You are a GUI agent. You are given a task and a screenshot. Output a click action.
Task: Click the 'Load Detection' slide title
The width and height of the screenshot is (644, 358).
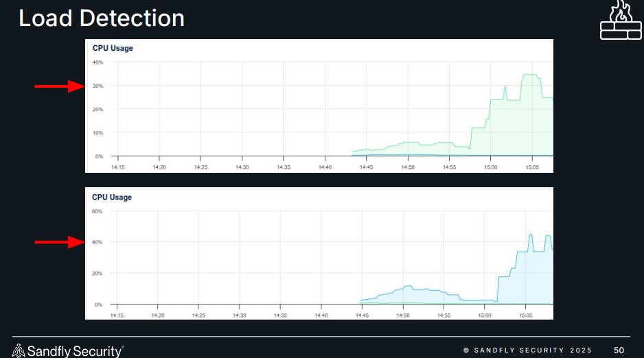click(102, 19)
